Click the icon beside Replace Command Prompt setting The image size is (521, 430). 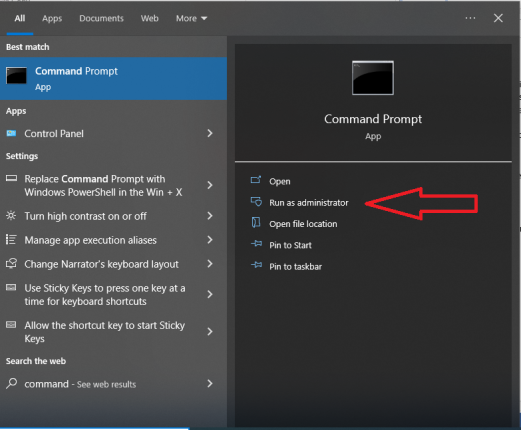11,179
